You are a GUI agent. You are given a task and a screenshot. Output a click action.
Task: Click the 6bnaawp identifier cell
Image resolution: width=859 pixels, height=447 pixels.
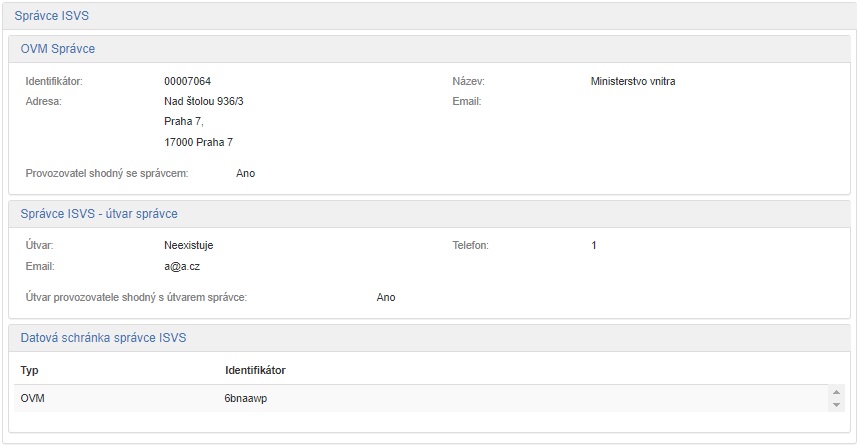(246, 398)
